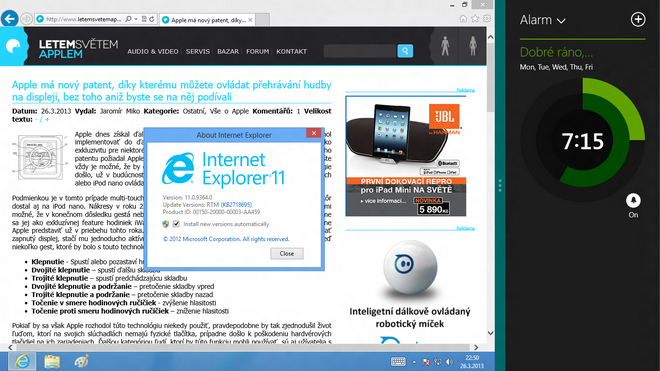
Task: Open Favorites star icon
Action: point(475,19)
